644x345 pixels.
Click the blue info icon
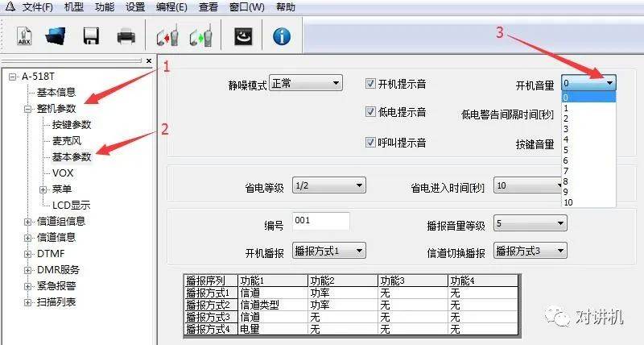282,36
